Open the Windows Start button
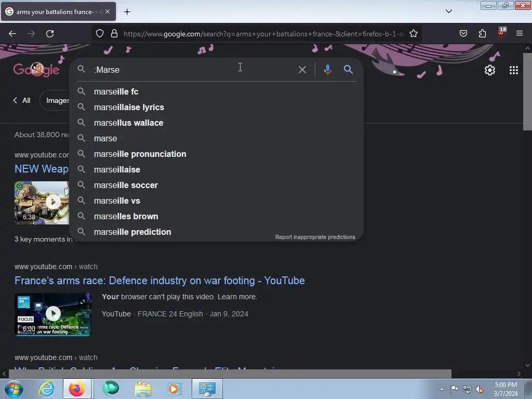Image resolution: width=532 pixels, height=399 pixels. click(x=14, y=389)
